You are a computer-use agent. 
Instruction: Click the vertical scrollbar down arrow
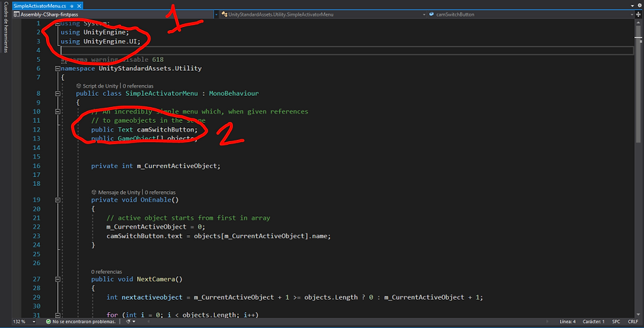click(638, 315)
